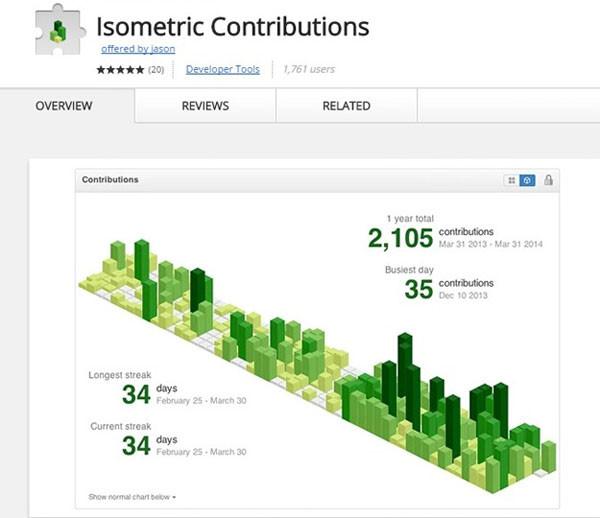Click the 1,761 users count text

(x=309, y=70)
